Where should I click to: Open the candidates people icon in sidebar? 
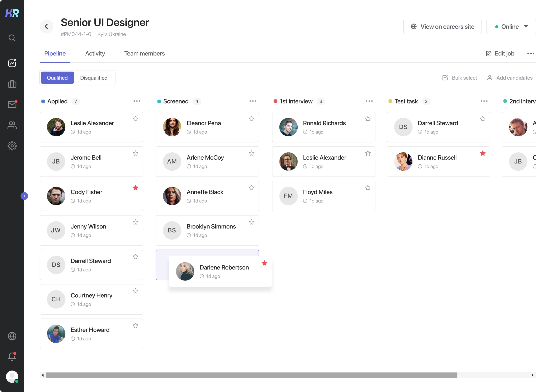(x=12, y=125)
